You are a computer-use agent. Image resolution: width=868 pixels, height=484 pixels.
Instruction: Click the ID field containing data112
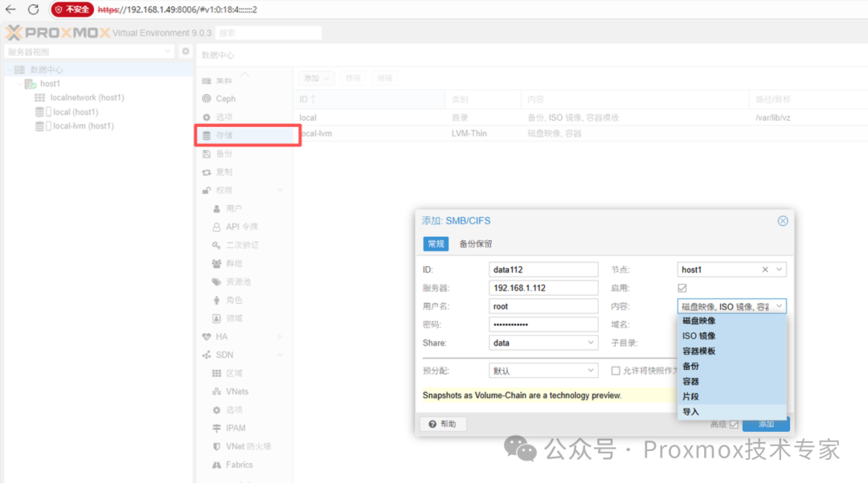(543, 269)
